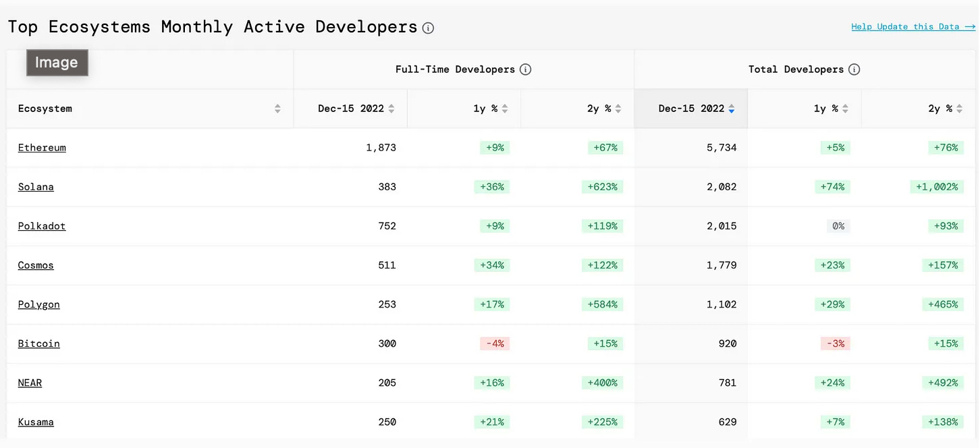The height and width of the screenshot is (448, 980).
Task: Click info icon next to Full-Time Developers
Action: pos(526,69)
